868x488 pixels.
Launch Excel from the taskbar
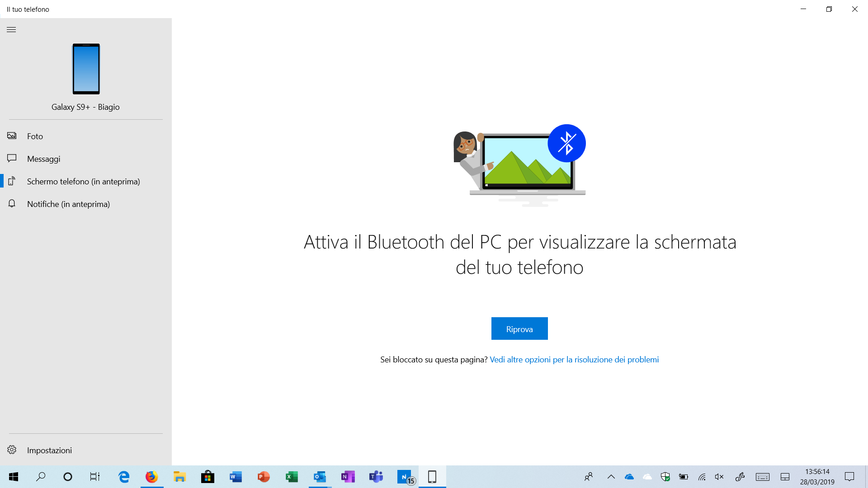pyautogui.click(x=292, y=477)
